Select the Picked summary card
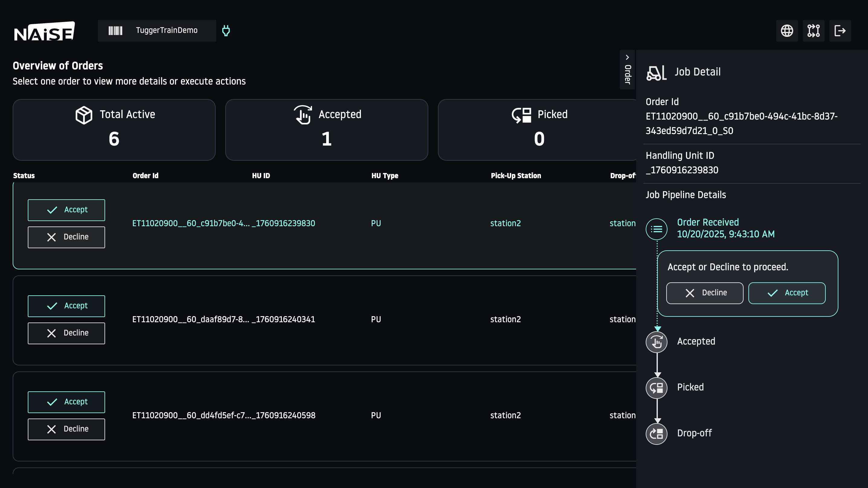 (x=538, y=130)
